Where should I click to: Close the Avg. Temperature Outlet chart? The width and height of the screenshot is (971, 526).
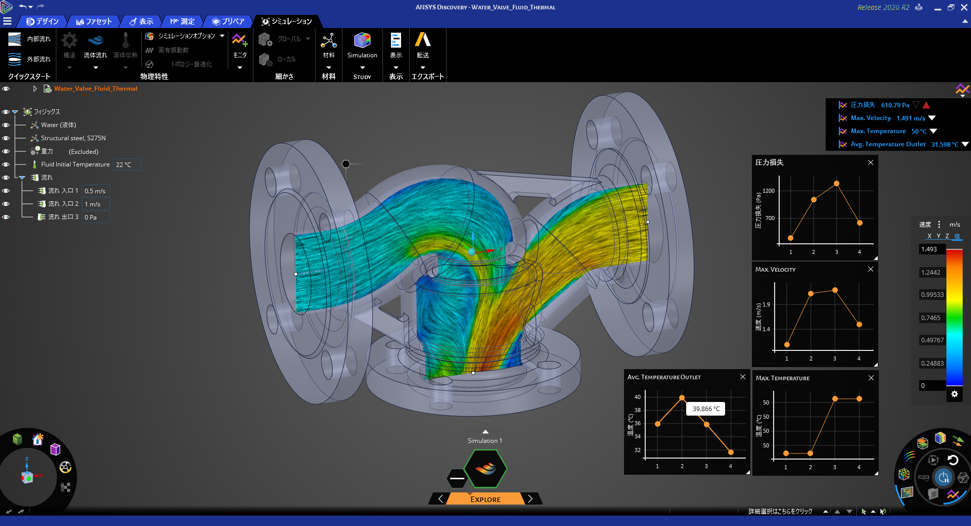(x=742, y=377)
